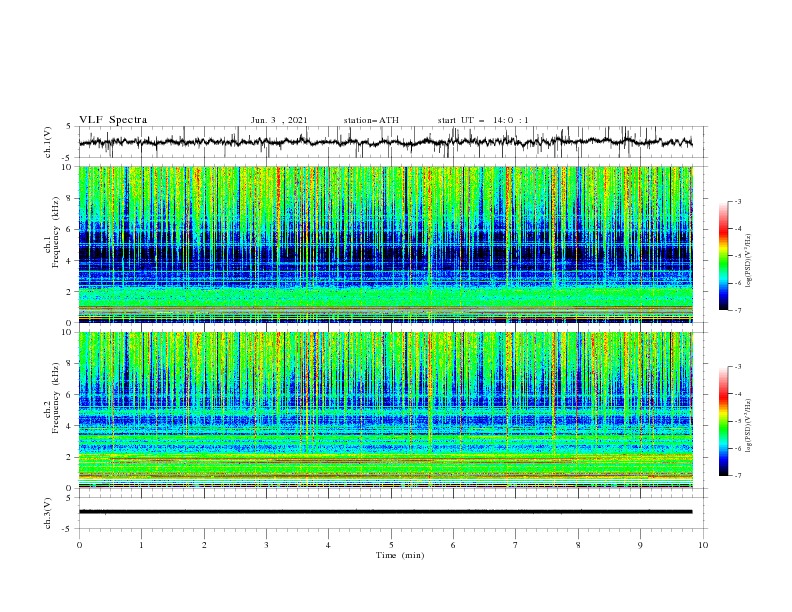The width and height of the screenshot is (792, 612).
Task: Select the ch.2 colorbar "log(PSD)(V²/Hz)" label
Action: pyautogui.click(x=749, y=426)
